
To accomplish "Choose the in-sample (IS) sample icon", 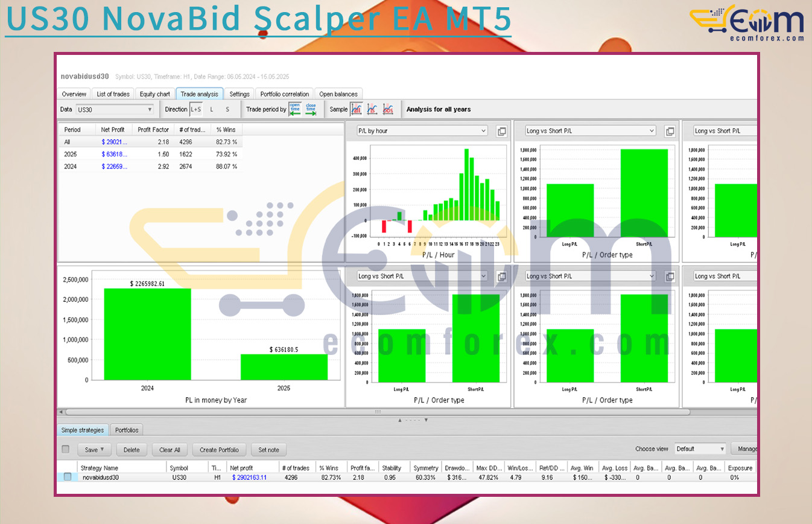I will [x=372, y=109].
